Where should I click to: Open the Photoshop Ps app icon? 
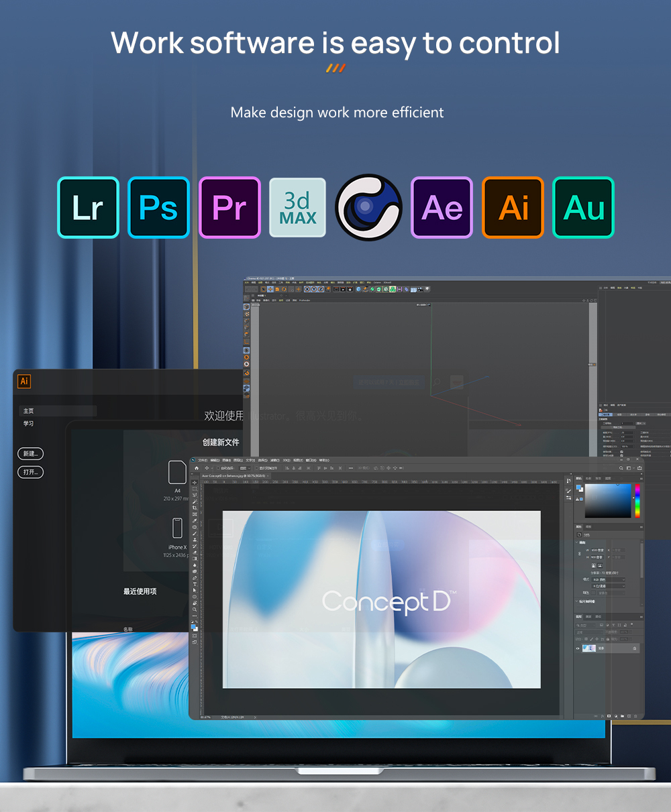[x=159, y=208]
